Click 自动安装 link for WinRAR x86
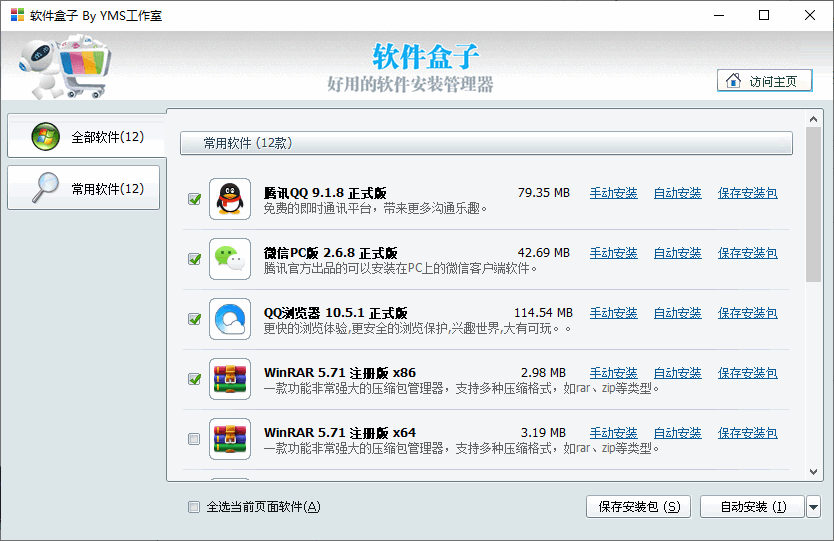 coord(678,373)
